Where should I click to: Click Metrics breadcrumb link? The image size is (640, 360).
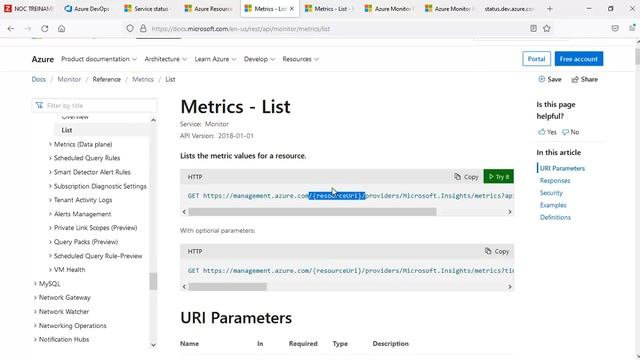(143, 79)
